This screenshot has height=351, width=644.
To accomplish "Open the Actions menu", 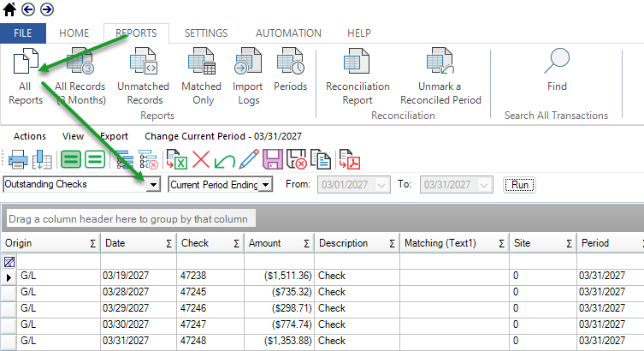I will pos(30,135).
